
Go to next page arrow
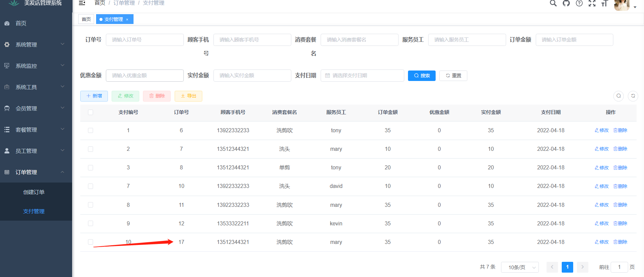(582, 267)
